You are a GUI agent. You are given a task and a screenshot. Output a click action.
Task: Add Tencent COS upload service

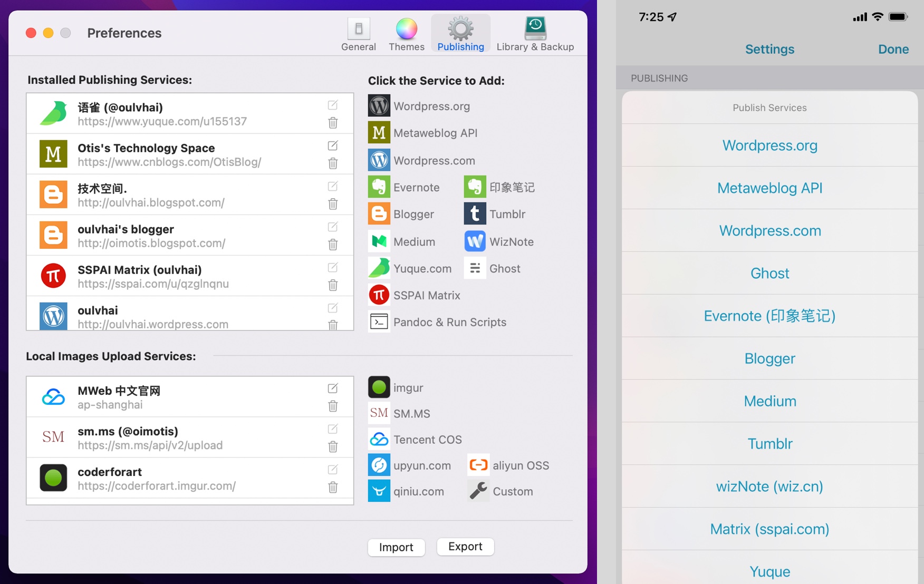pyautogui.click(x=415, y=439)
